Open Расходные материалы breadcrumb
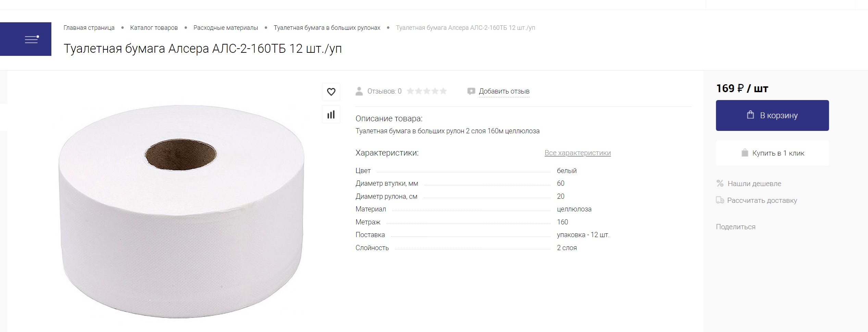 click(x=226, y=28)
